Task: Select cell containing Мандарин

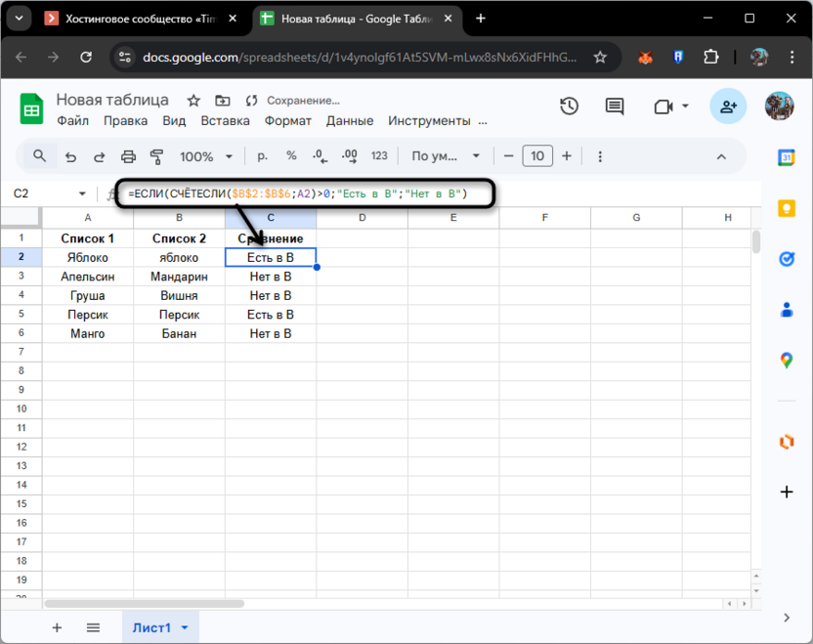Action: tap(179, 277)
